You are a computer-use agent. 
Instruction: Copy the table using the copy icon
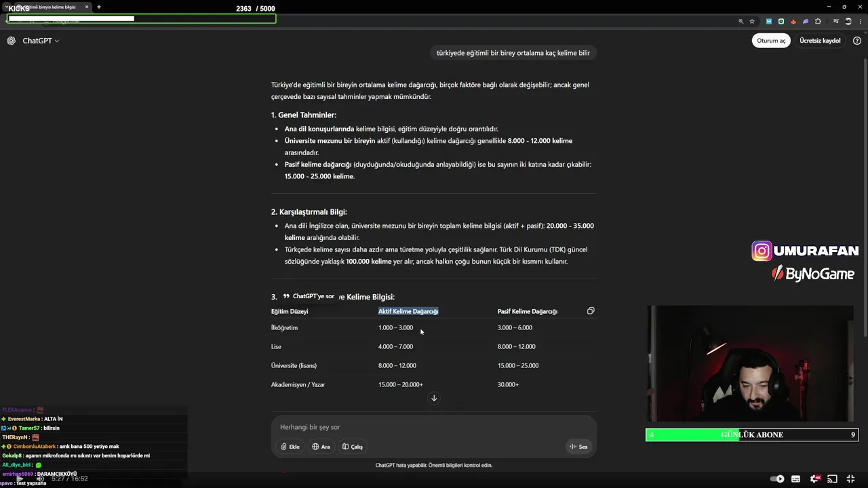point(591,311)
